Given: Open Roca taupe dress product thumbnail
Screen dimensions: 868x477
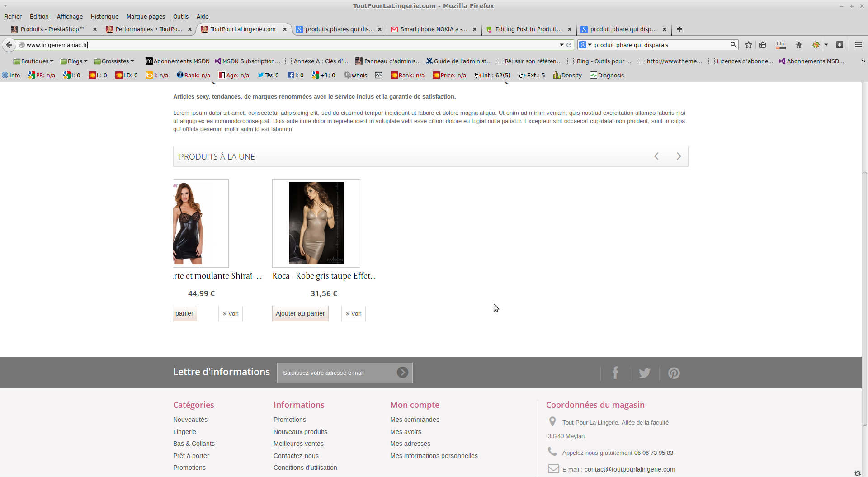Looking at the screenshot, I should point(316,223).
